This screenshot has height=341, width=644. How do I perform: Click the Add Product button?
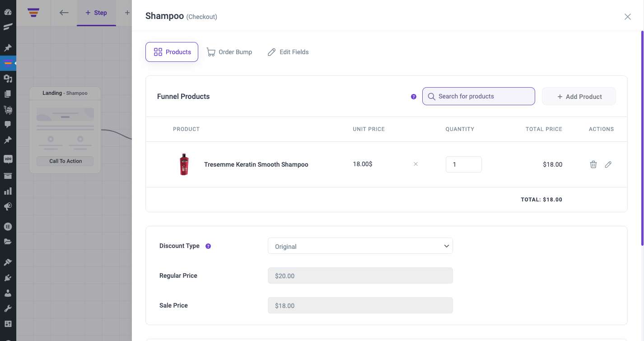point(579,96)
